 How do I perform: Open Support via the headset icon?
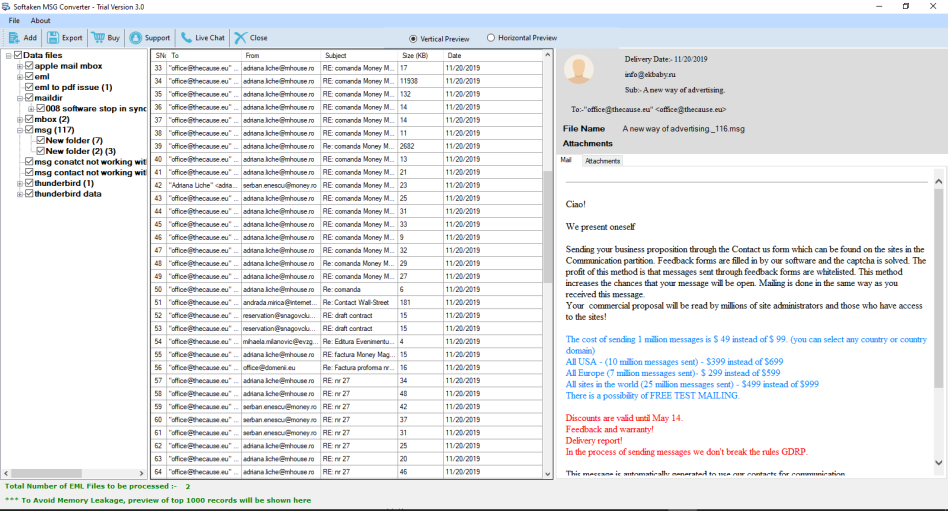tap(135, 37)
